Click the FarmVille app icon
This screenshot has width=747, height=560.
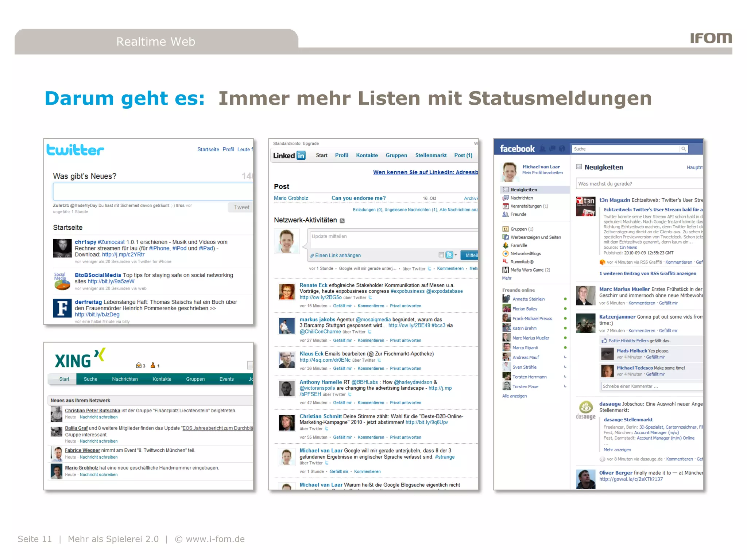[506, 245]
